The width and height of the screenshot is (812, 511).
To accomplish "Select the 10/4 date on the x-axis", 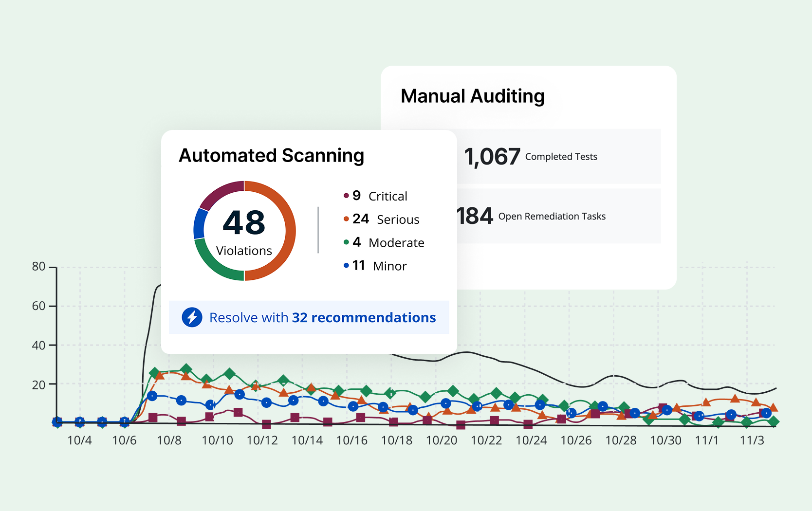I will pyautogui.click(x=79, y=440).
